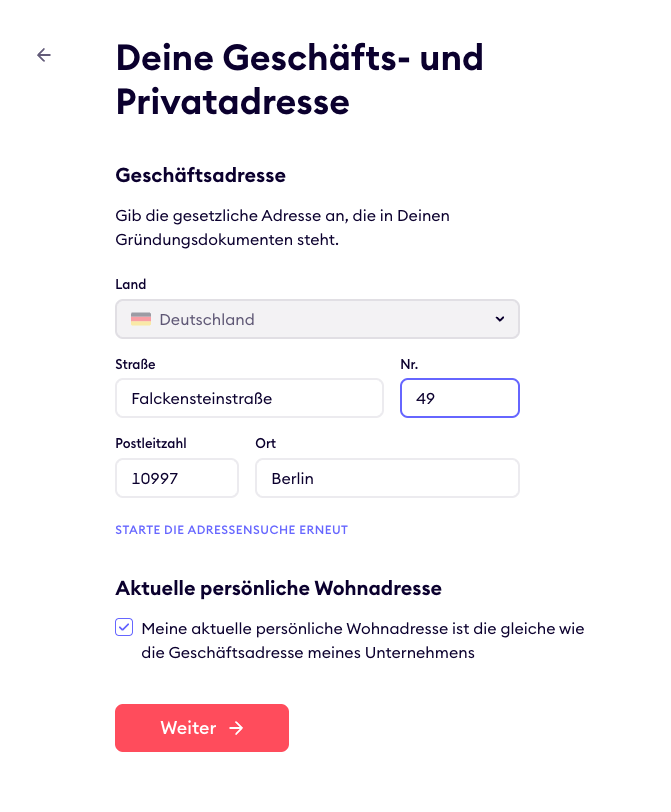Click 'Starte die Adressensuche erneut' link

[232, 530]
